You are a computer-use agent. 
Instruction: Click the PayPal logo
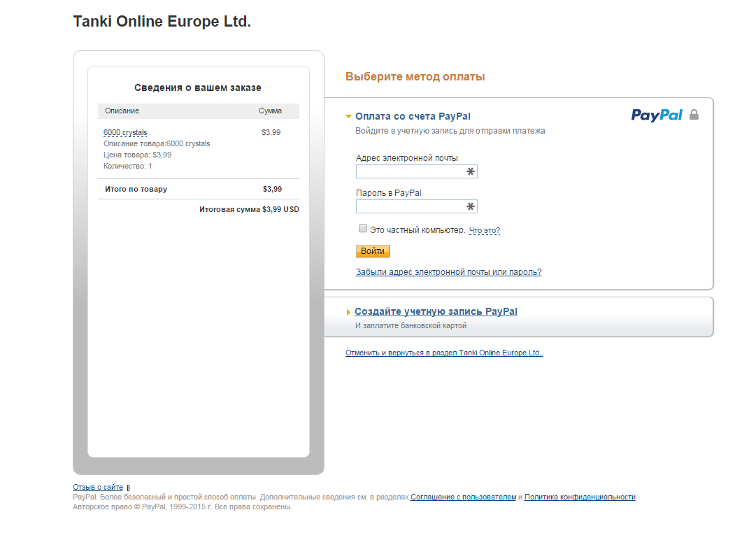coord(657,115)
